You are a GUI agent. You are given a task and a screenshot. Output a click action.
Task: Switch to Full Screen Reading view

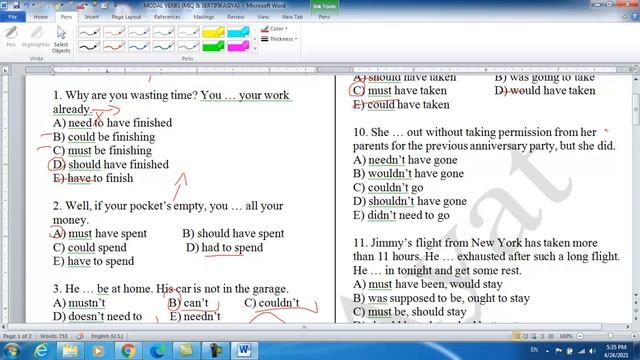pos(525,336)
